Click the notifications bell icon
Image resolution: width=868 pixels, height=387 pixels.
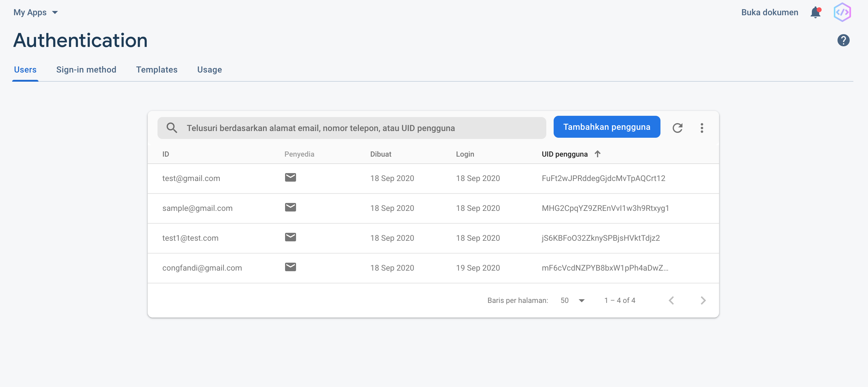point(815,12)
